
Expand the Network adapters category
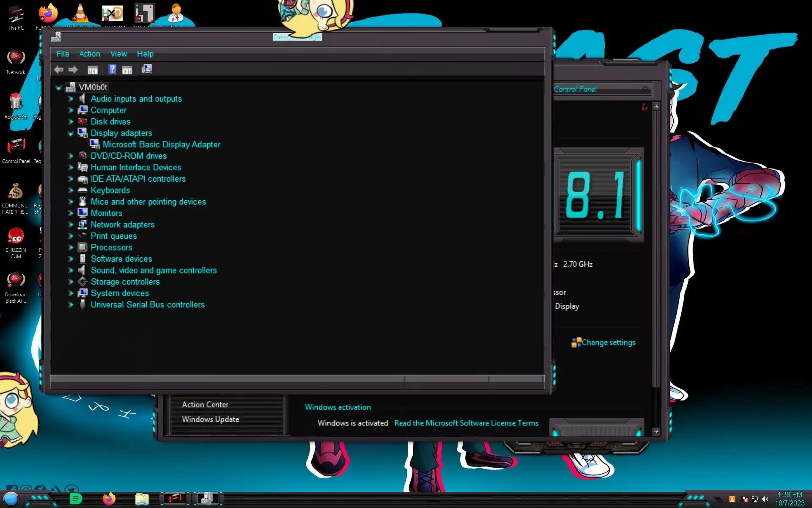71,225
